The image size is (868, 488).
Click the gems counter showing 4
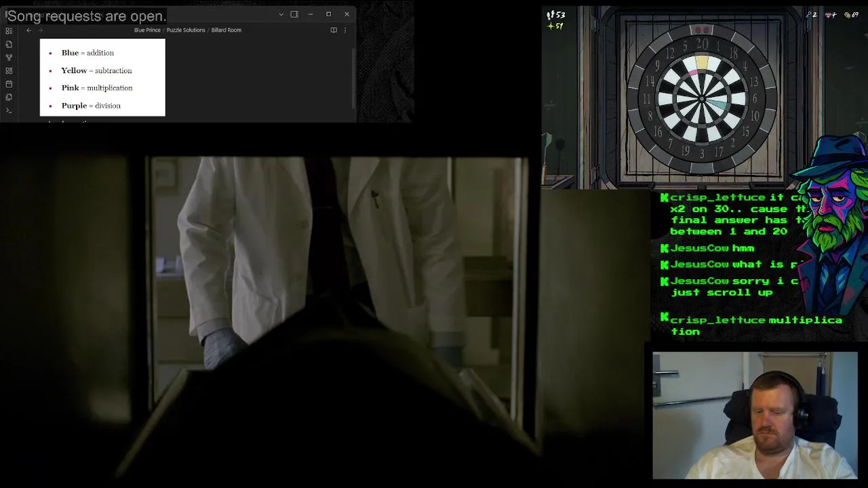click(831, 15)
